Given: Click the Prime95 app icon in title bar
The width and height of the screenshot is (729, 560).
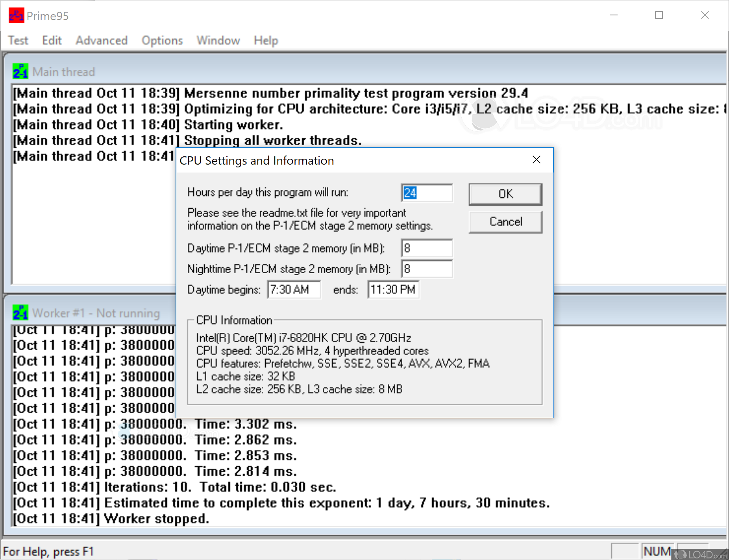Looking at the screenshot, I should [x=16, y=16].
